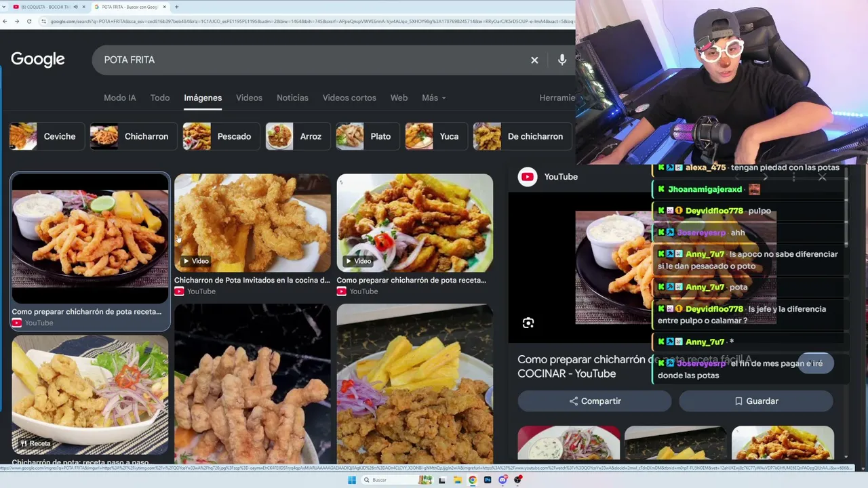
Task: Select the POTA FRITA Google tab
Action: pyautogui.click(x=130, y=7)
